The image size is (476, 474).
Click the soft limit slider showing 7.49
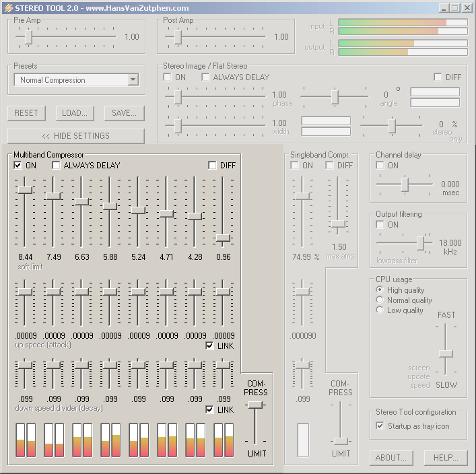point(53,196)
